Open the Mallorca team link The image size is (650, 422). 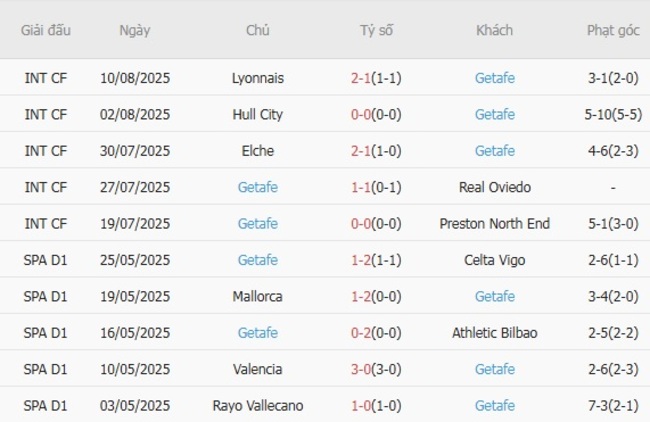coord(257,297)
